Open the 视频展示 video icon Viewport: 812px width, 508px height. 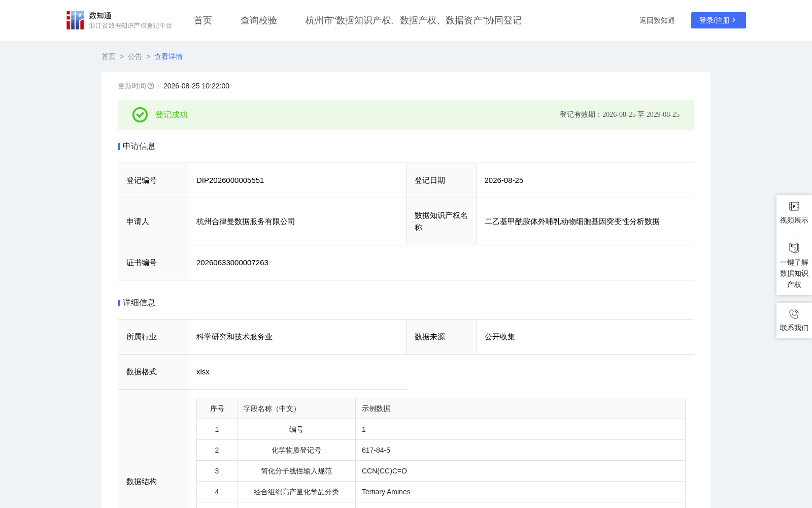[x=794, y=206]
